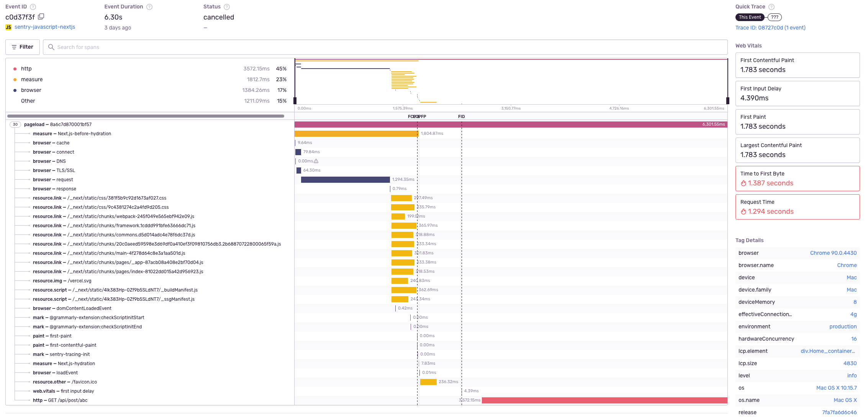868x418 pixels.
Task: Click the fire icon in Time to First Byte
Action: pyautogui.click(x=744, y=184)
